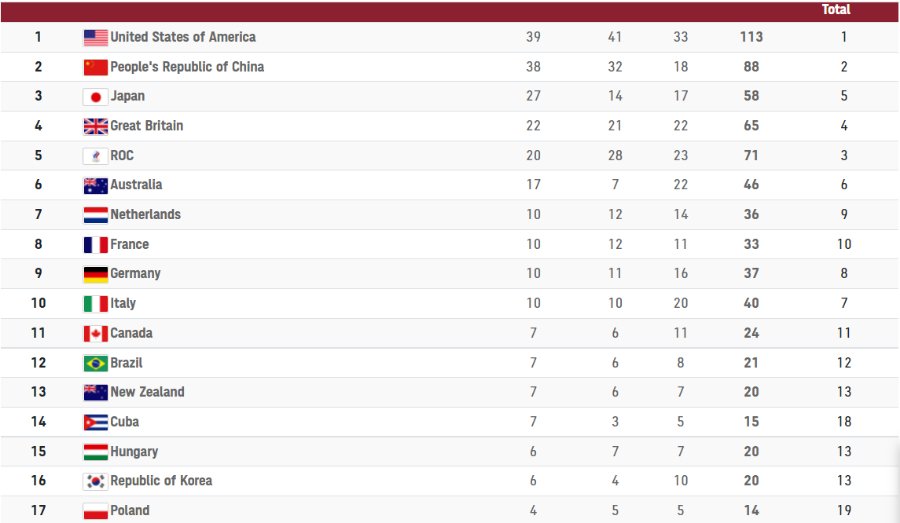Select the Australia flag icon
900x523 pixels.
point(95,185)
